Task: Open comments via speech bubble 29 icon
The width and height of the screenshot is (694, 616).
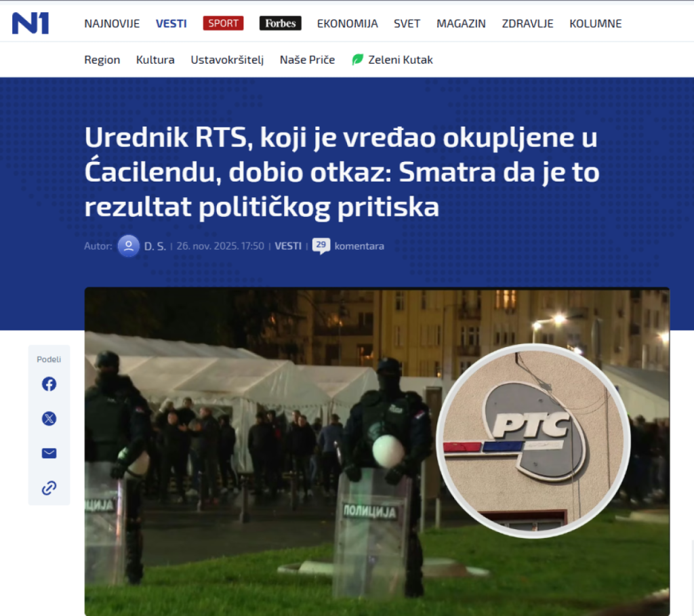Action: (321, 246)
